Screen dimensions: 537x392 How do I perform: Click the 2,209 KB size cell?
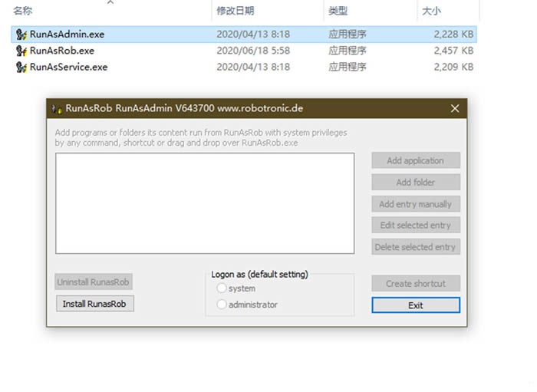pos(453,67)
